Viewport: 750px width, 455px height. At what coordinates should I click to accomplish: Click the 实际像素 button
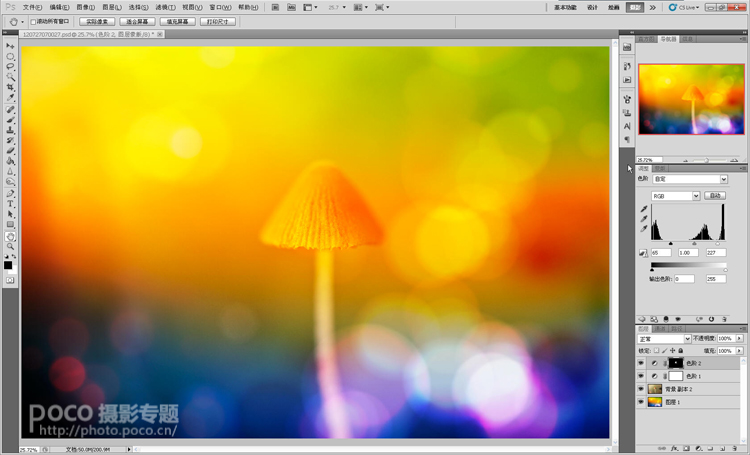97,22
